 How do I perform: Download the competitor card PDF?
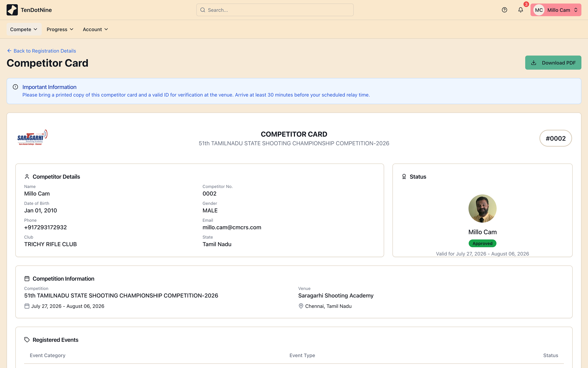click(553, 63)
